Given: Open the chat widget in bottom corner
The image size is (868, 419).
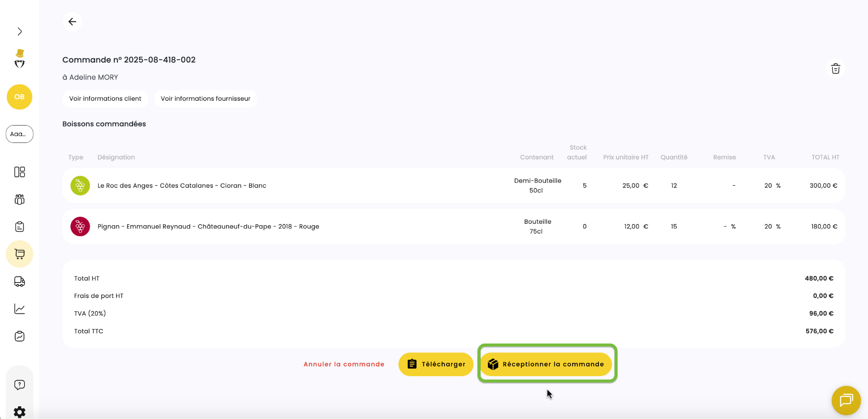Looking at the screenshot, I should [846, 400].
